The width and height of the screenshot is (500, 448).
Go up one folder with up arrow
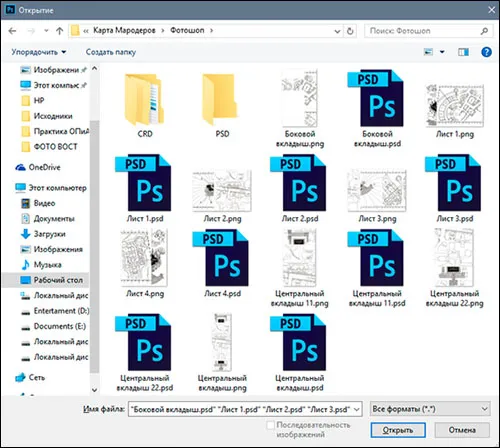pyautogui.click(x=59, y=31)
